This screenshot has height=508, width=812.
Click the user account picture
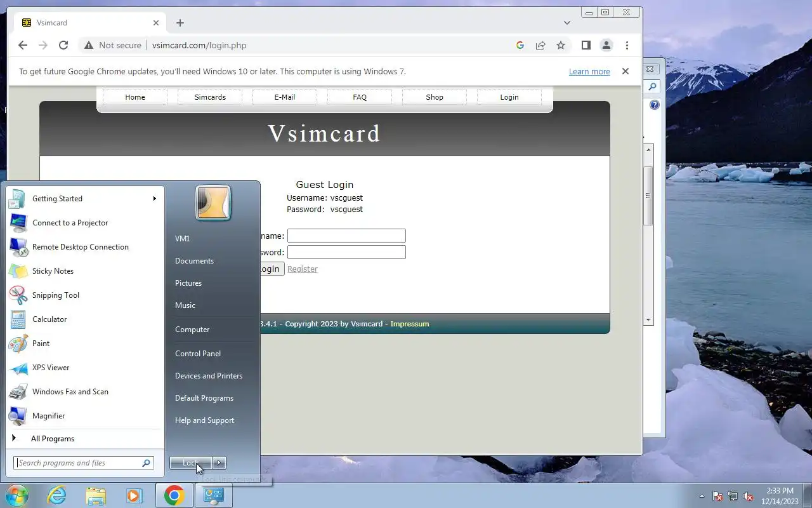click(x=213, y=203)
